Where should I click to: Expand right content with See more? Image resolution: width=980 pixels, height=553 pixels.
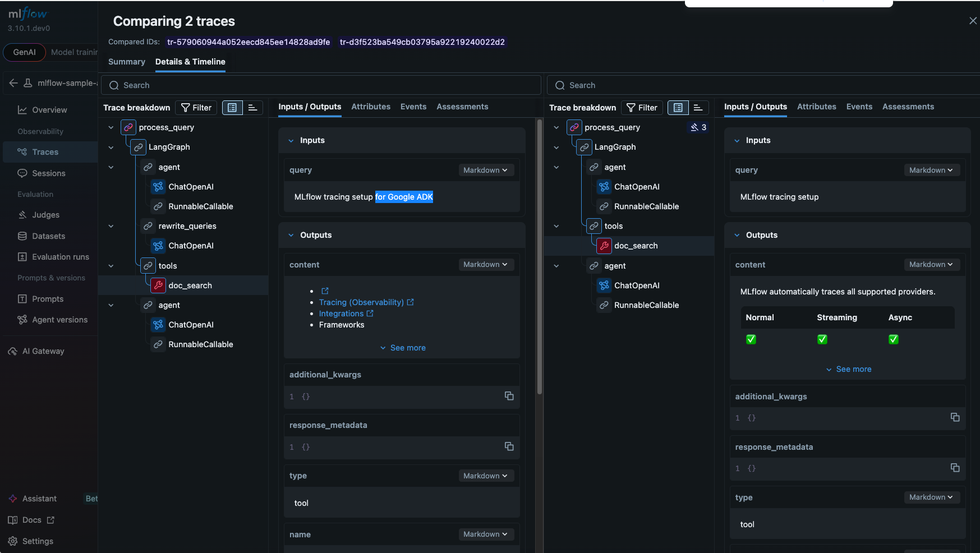pyautogui.click(x=848, y=369)
